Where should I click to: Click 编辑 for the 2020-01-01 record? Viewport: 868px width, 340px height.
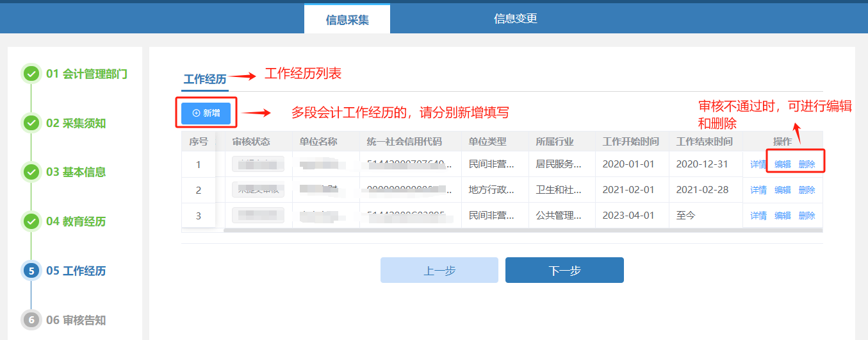(782, 164)
